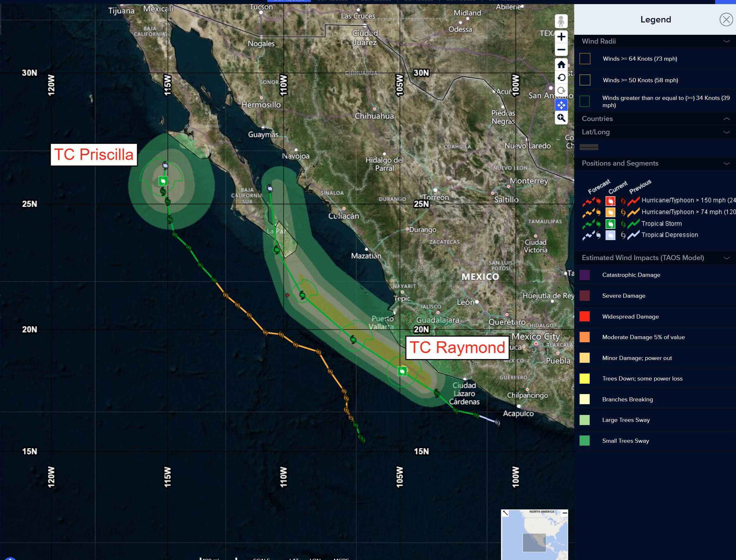Collapse Estimated Wind Impacts section

tap(726, 258)
